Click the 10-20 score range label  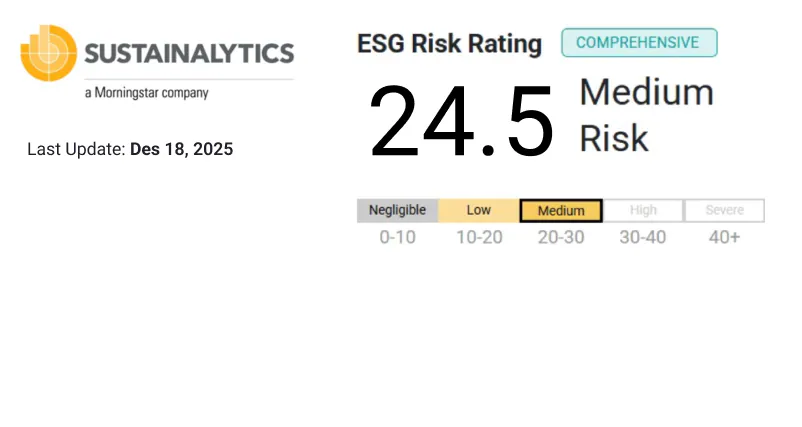pos(479,238)
